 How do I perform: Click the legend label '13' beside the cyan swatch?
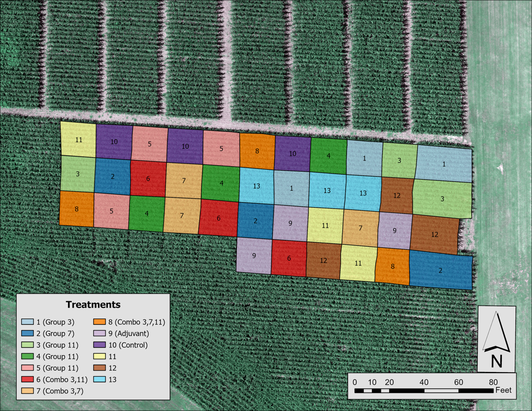[x=112, y=380]
